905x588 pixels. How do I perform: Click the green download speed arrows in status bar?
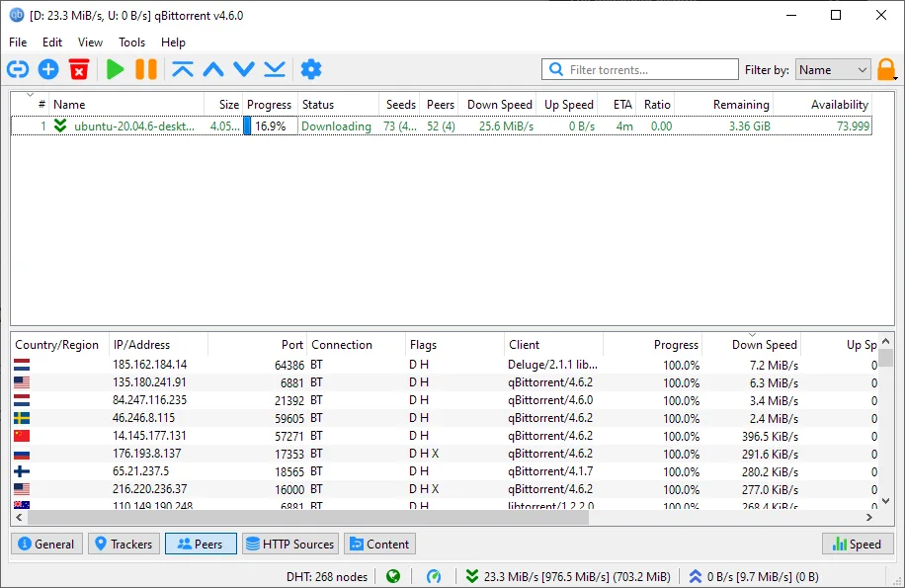tap(472, 576)
